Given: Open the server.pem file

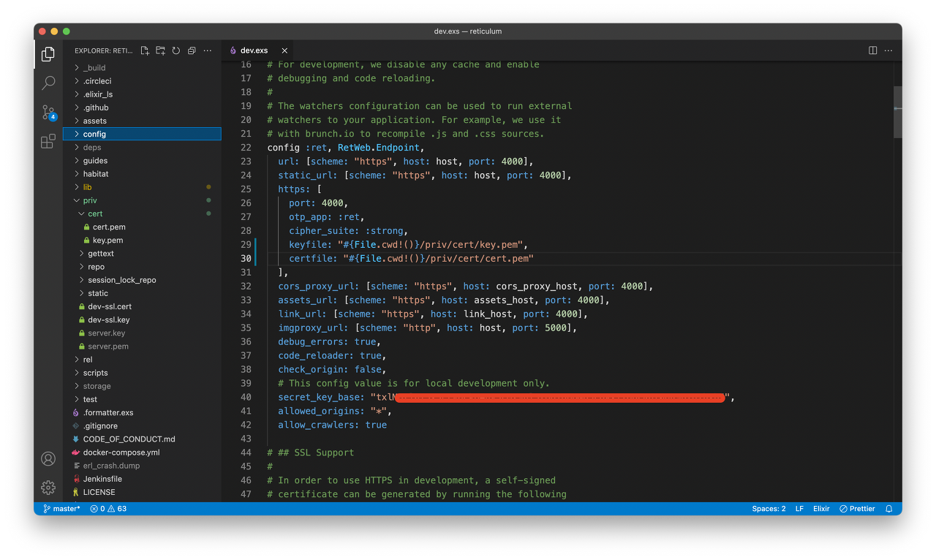Looking at the screenshot, I should coord(142,347).
